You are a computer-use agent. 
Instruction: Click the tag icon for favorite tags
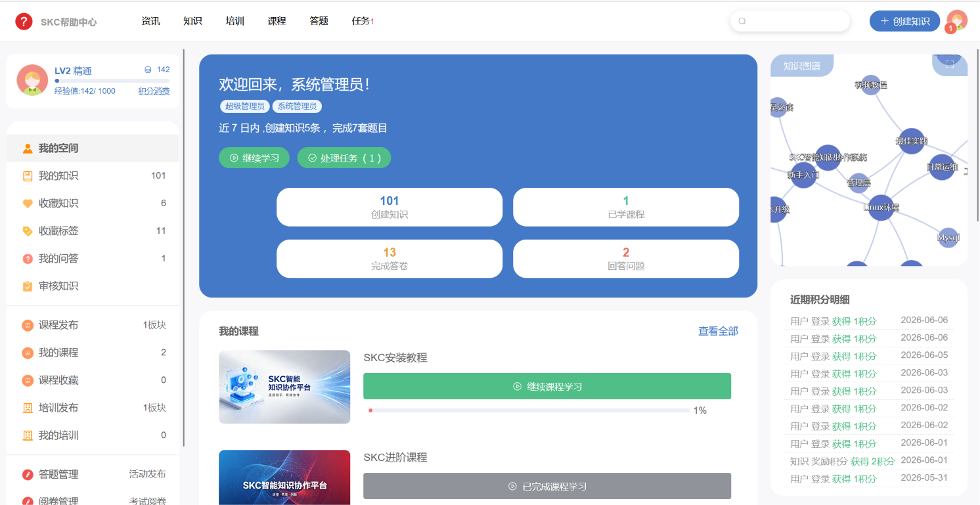[28, 231]
